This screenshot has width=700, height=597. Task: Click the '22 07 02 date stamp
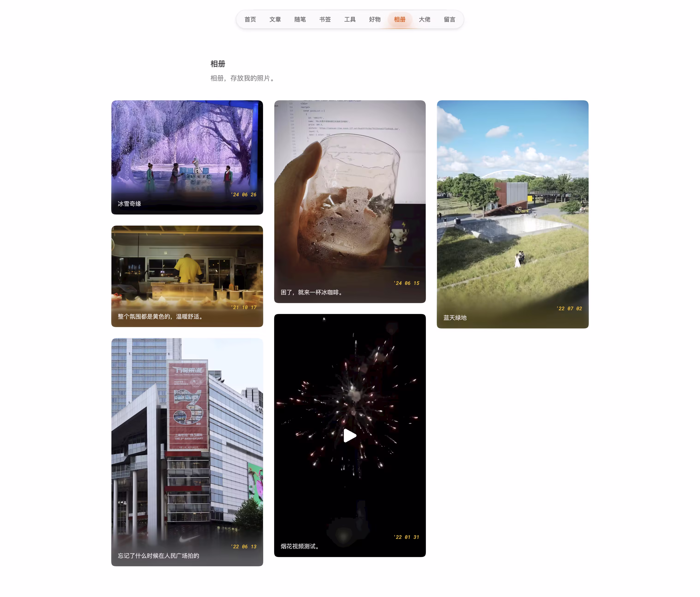coord(569,308)
